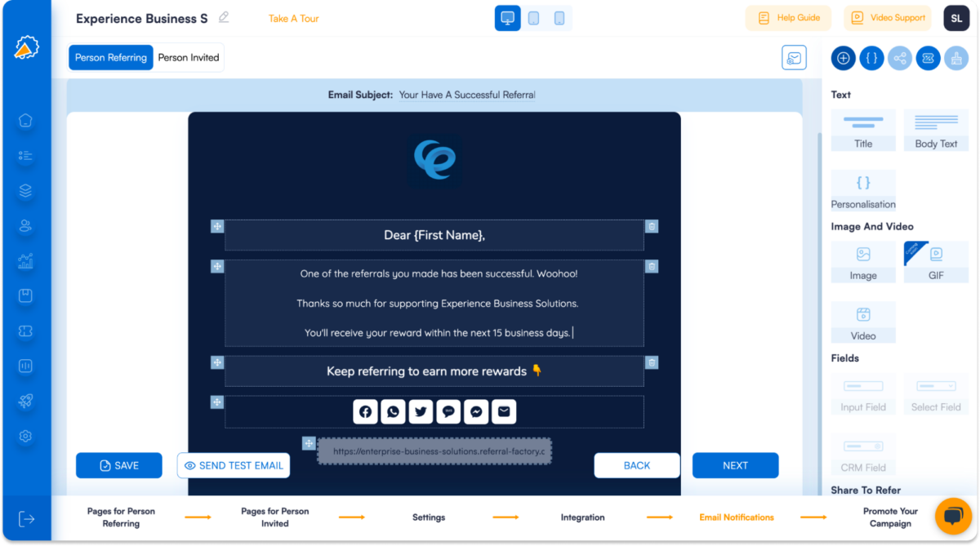Image resolution: width=980 pixels, height=546 pixels.
Task: Insert an Image into the email
Action: click(862, 261)
